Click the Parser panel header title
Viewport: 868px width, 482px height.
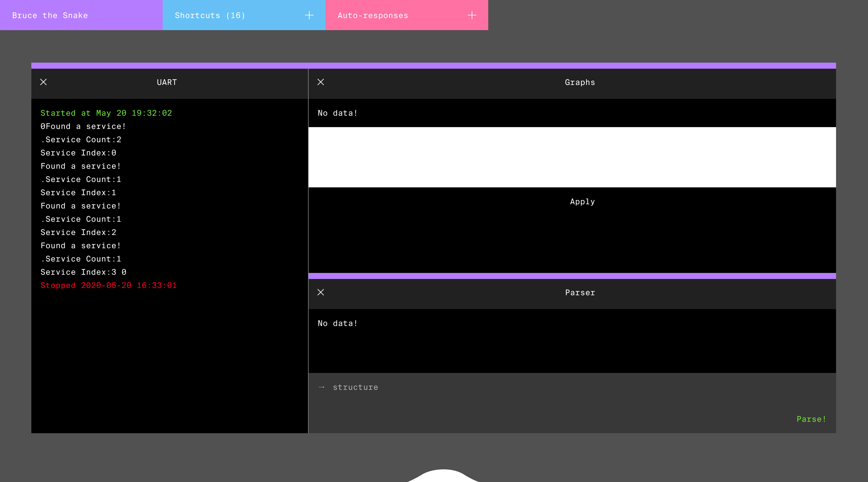tap(580, 293)
